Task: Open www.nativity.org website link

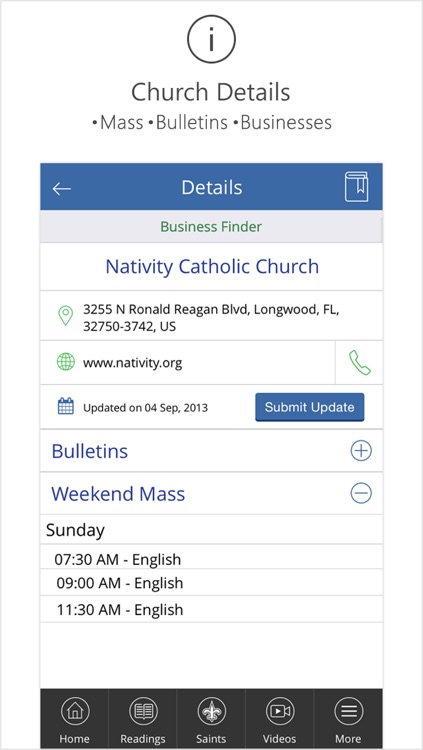Action: pyautogui.click(x=133, y=363)
